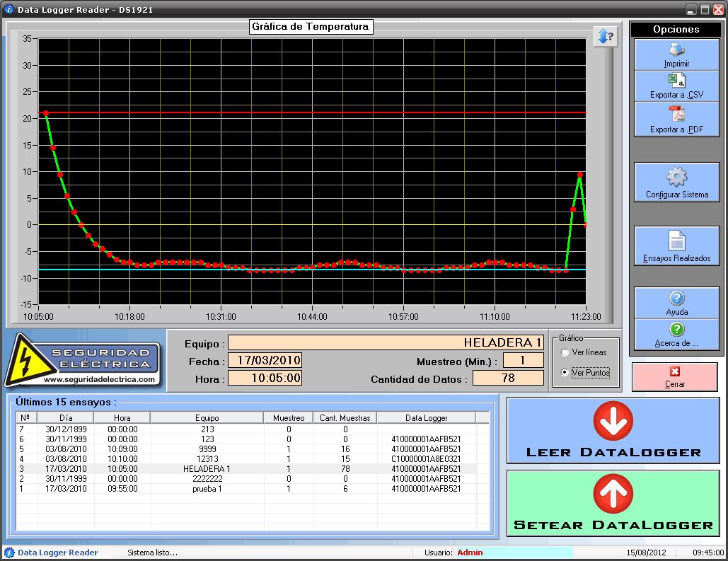Click the Cerrar button
The width and height of the screenshot is (728, 561).
pyautogui.click(x=674, y=376)
